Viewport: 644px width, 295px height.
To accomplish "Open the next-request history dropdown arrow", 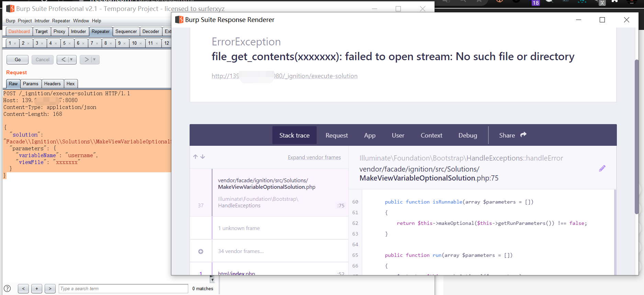I will pos(94,59).
